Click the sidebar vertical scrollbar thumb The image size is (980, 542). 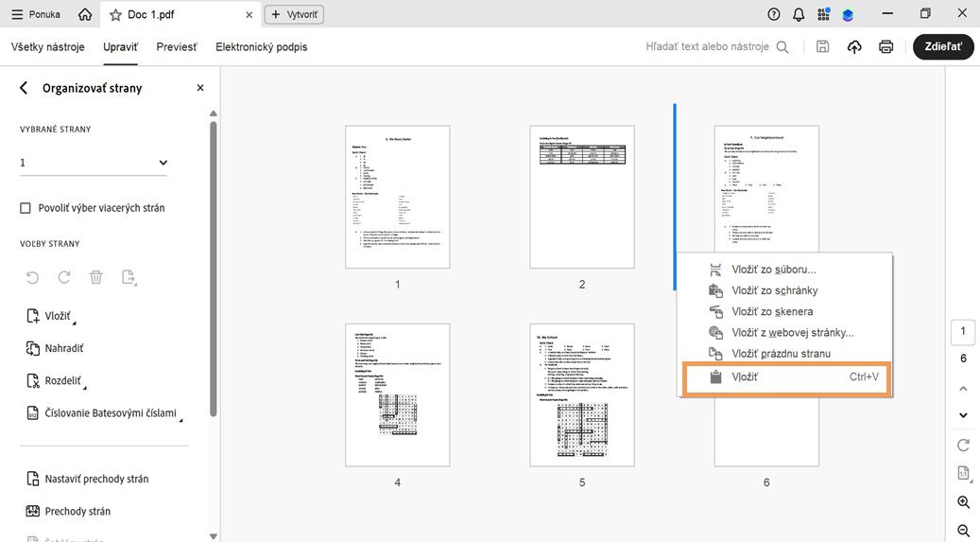pos(214,270)
